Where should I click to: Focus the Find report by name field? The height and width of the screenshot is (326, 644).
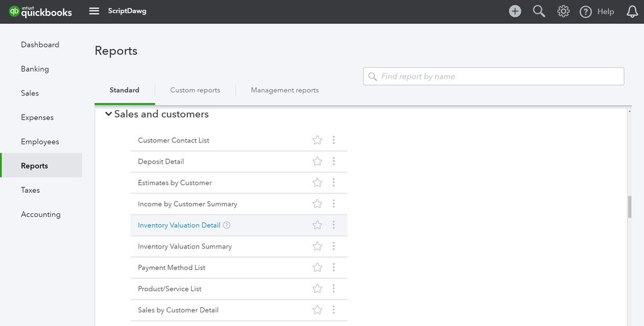(494, 77)
